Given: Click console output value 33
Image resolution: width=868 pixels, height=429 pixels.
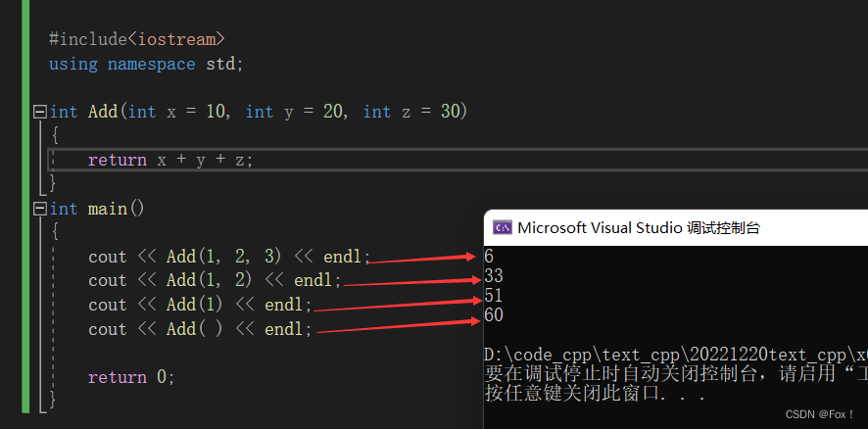Looking at the screenshot, I should [493, 276].
